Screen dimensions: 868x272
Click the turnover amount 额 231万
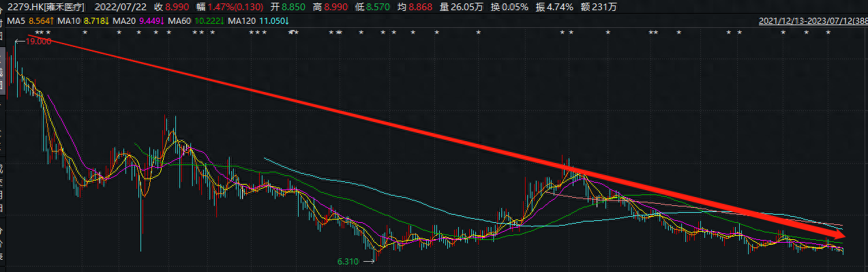[599, 7]
